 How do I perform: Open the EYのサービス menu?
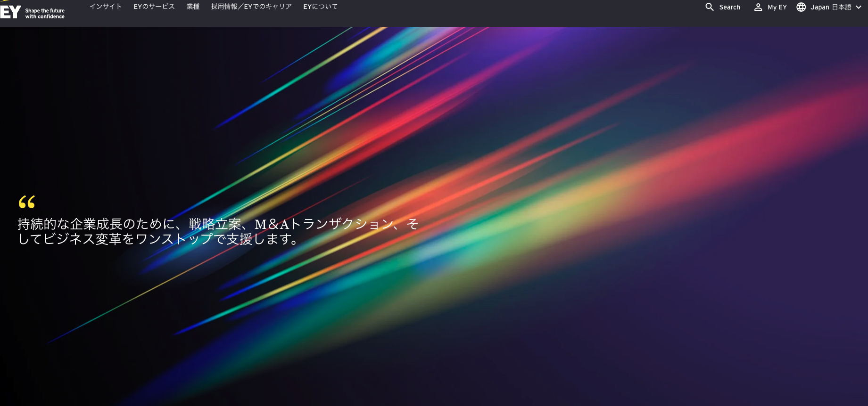click(154, 7)
